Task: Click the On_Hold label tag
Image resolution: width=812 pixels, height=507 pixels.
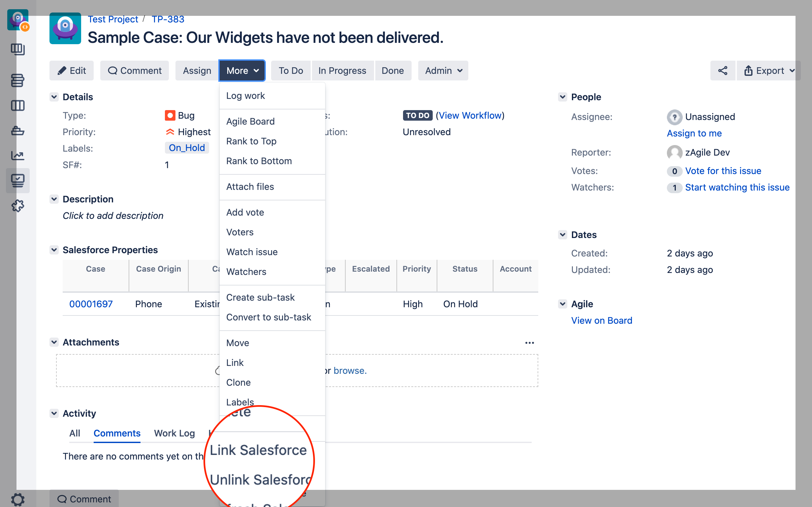Action: click(x=187, y=148)
